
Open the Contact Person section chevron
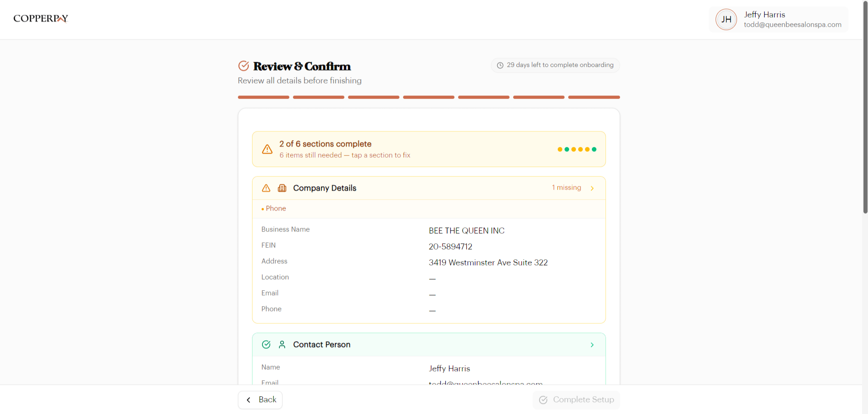click(x=592, y=345)
